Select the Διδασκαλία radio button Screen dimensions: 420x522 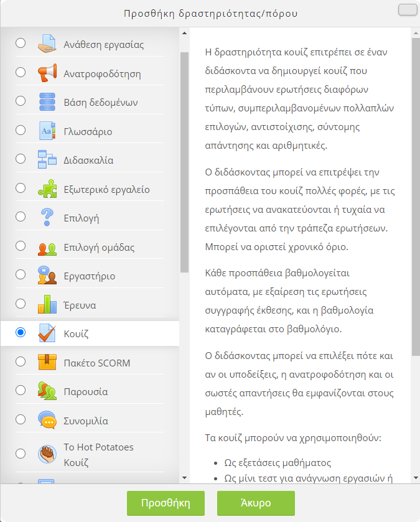tap(21, 159)
